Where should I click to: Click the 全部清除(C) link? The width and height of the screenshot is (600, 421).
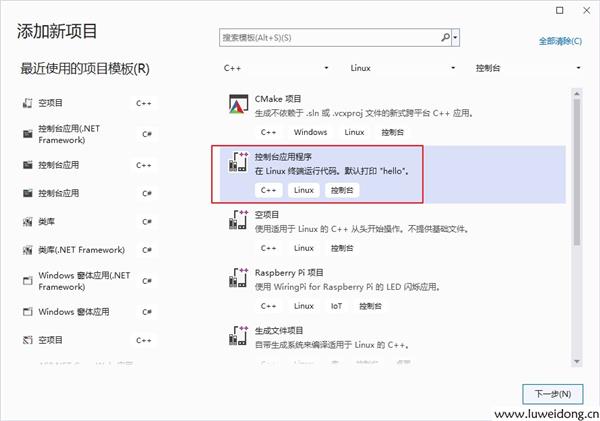(x=560, y=41)
